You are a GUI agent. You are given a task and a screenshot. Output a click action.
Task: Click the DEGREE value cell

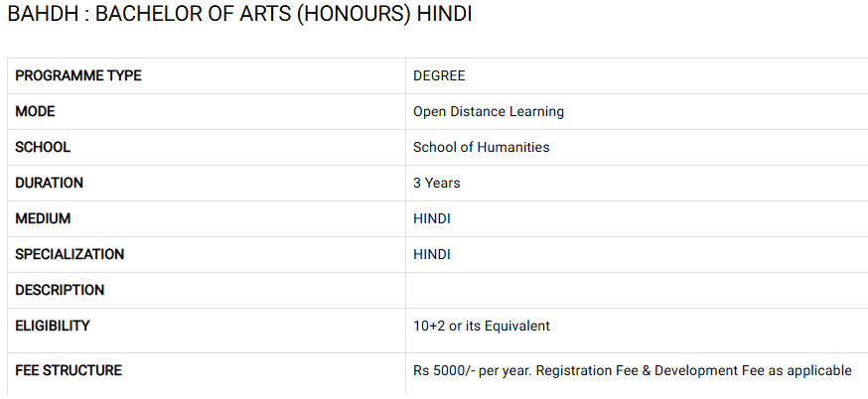point(439,75)
